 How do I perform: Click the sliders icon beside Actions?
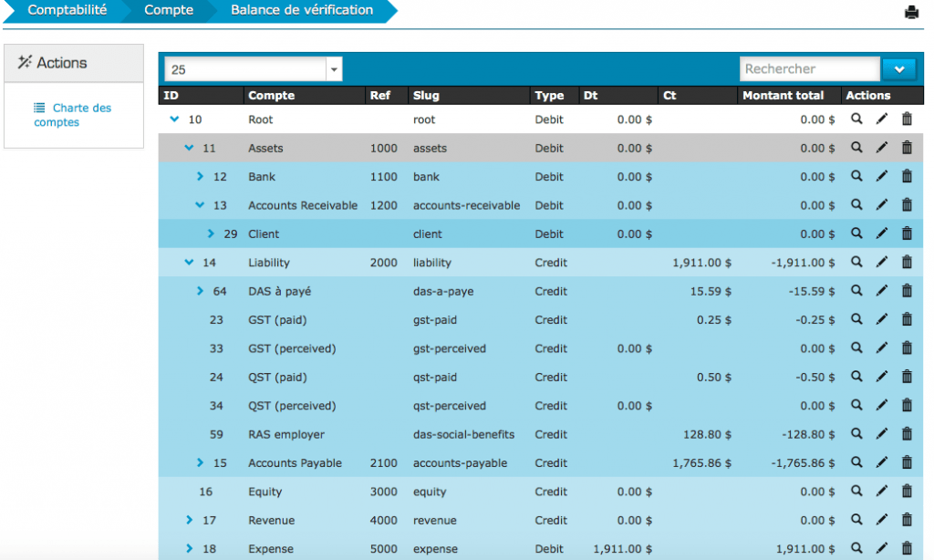pyautogui.click(x=26, y=62)
